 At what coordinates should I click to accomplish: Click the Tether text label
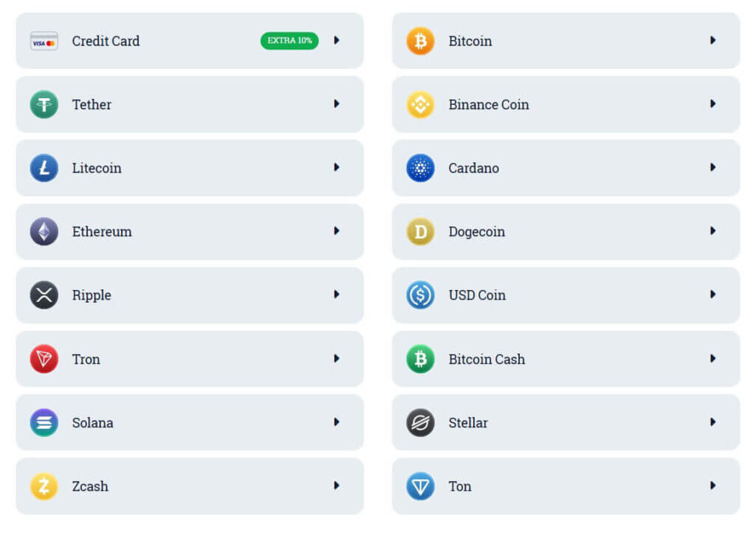92,105
